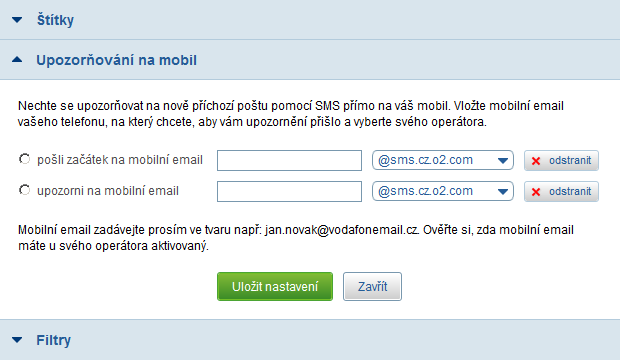Click red X on second odstranit button

click(x=536, y=192)
